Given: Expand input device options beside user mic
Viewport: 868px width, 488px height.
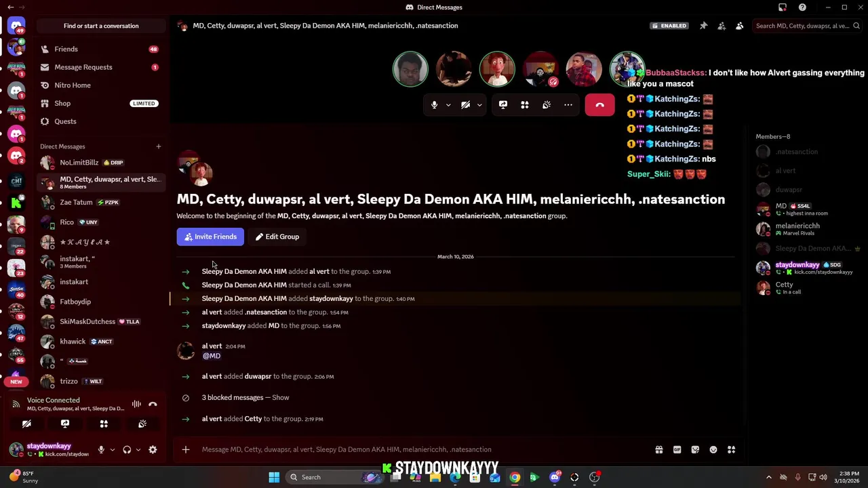Looking at the screenshot, I should (113, 449).
